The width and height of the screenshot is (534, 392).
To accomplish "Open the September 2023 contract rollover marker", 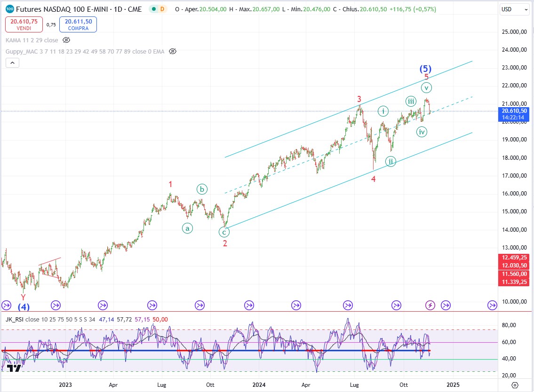I will point(200,305).
